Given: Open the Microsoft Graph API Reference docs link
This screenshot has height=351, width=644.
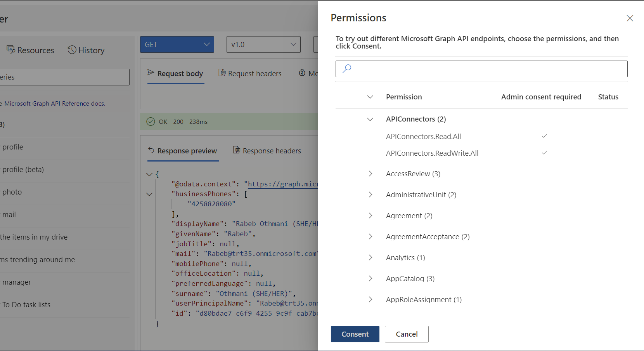Looking at the screenshot, I should [54, 103].
